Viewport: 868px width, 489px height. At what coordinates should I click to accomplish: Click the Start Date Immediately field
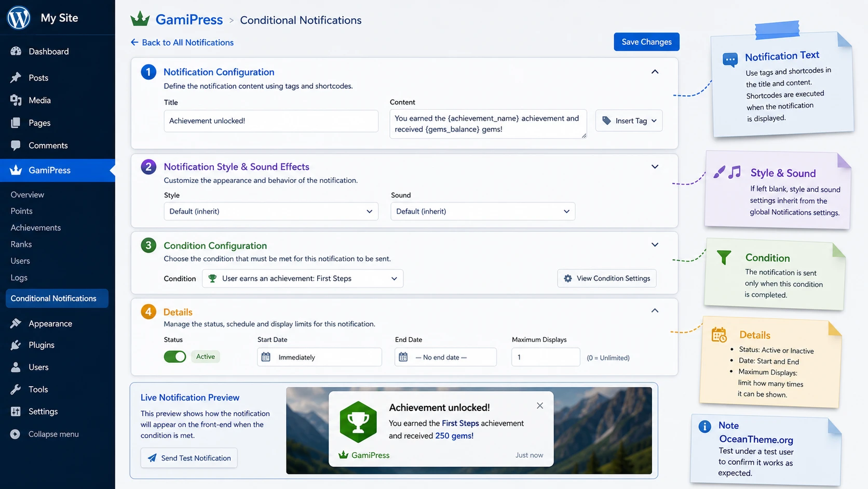(319, 357)
